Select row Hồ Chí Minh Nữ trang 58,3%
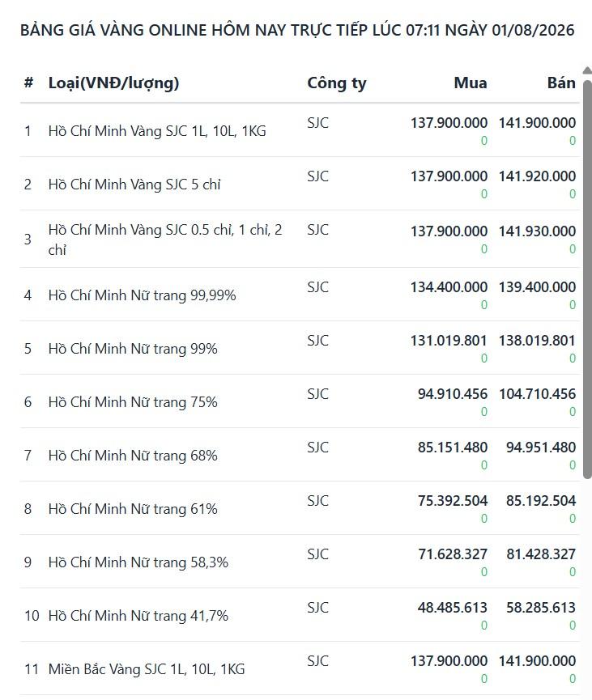Screen dimensions: 592x700 tap(300, 562)
